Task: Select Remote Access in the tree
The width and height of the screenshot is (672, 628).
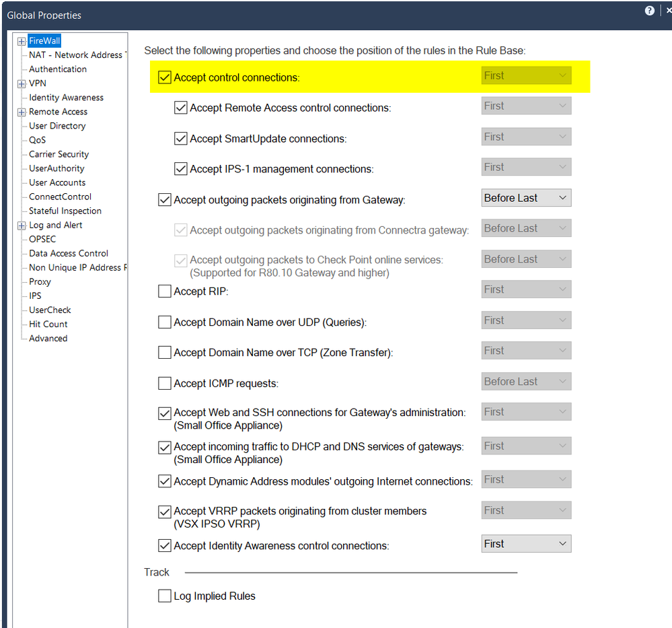Action: 58,112
